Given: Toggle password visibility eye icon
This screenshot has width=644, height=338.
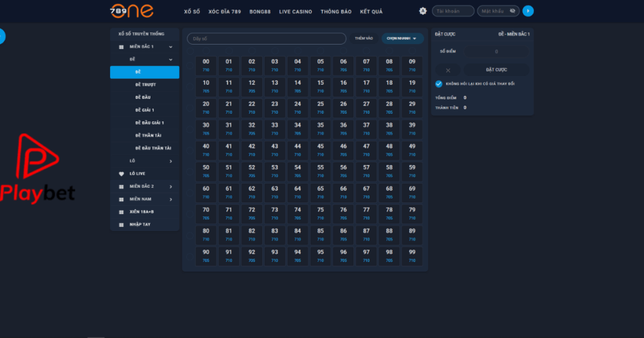Looking at the screenshot, I should [513, 11].
